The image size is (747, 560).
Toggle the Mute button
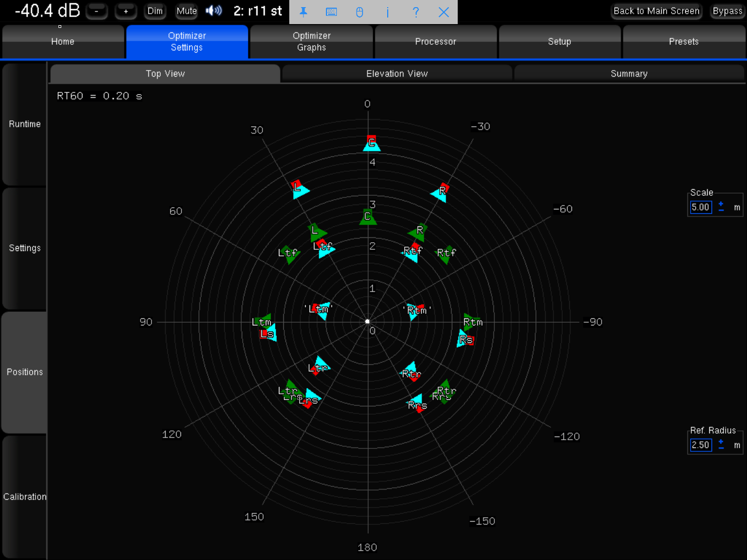pyautogui.click(x=186, y=11)
